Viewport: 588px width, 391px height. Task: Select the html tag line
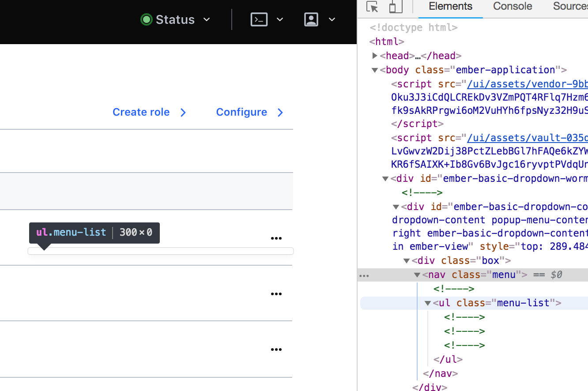click(387, 41)
